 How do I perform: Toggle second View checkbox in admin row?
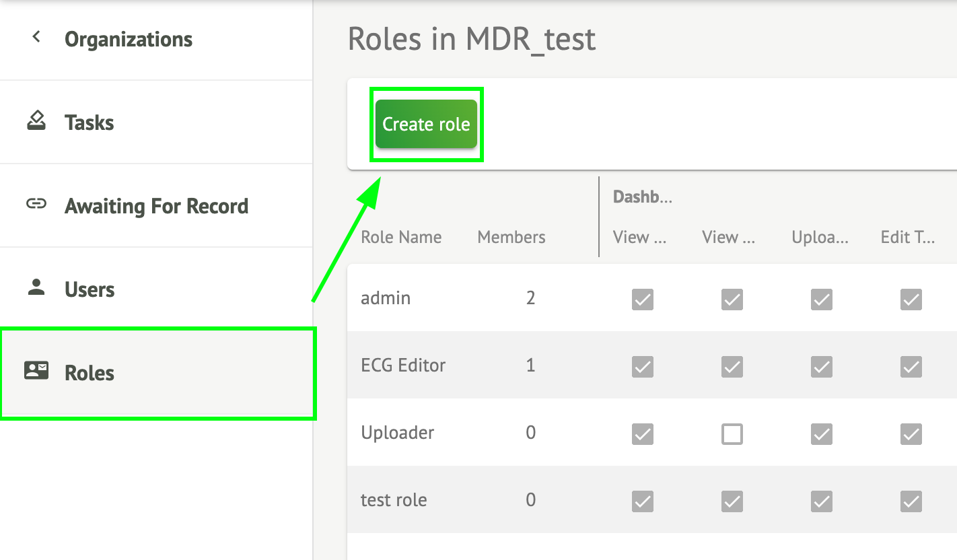coord(732,300)
